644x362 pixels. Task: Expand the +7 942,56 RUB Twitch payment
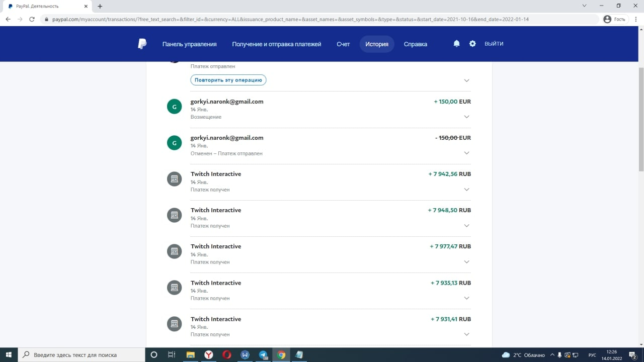pyautogui.click(x=466, y=190)
